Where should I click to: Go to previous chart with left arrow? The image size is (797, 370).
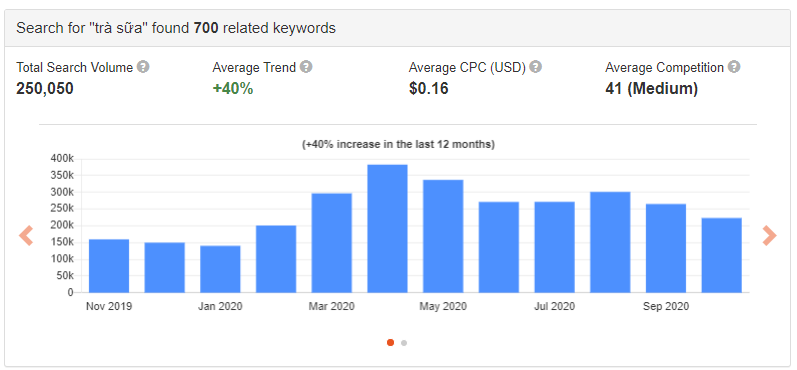(x=26, y=236)
